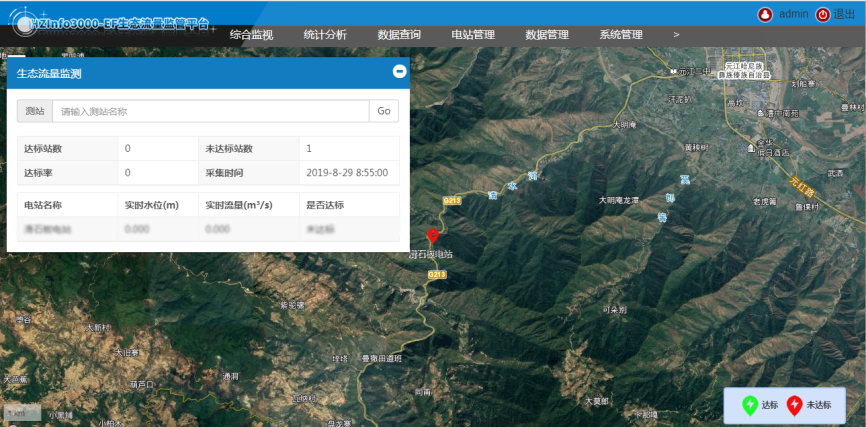Click the red power logout icon

[823, 14]
